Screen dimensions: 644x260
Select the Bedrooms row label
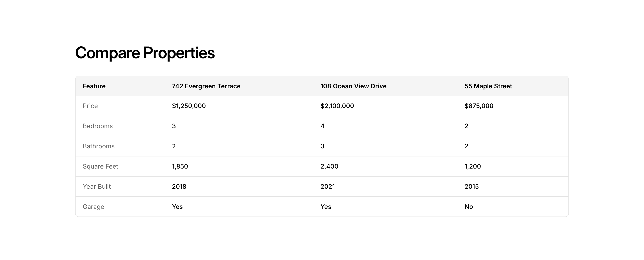tap(98, 126)
